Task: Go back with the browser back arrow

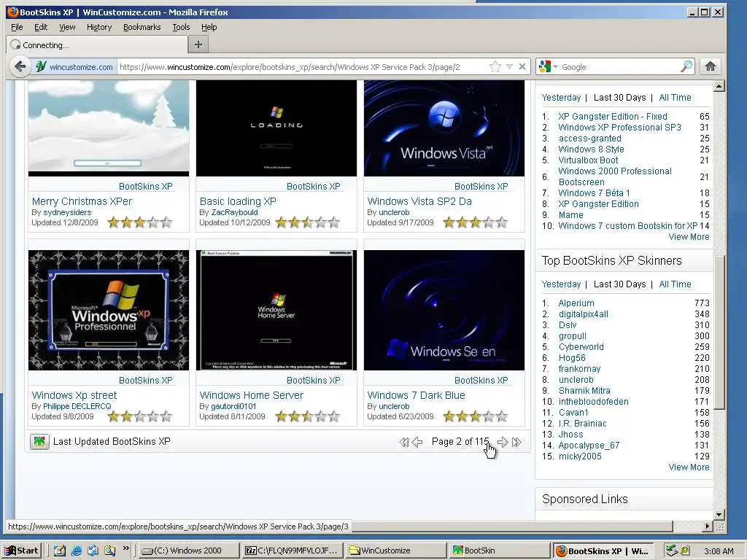Action: coord(20,66)
